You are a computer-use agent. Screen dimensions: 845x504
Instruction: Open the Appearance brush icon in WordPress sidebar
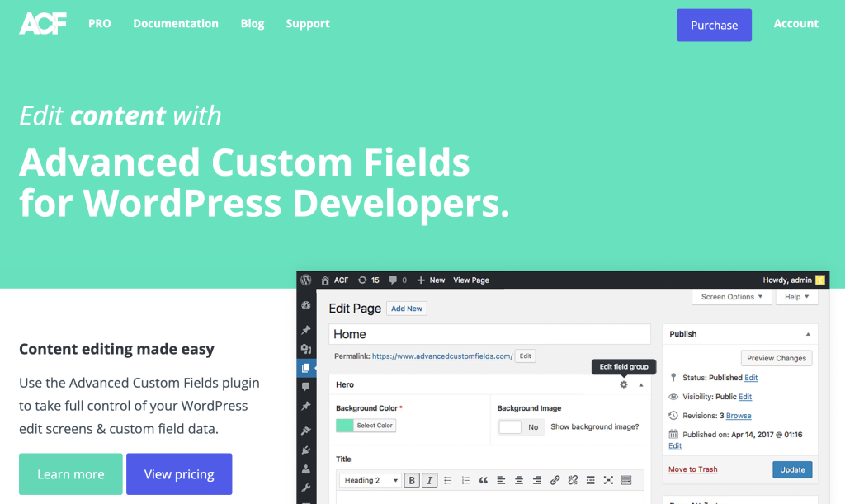click(x=306, y=431)
